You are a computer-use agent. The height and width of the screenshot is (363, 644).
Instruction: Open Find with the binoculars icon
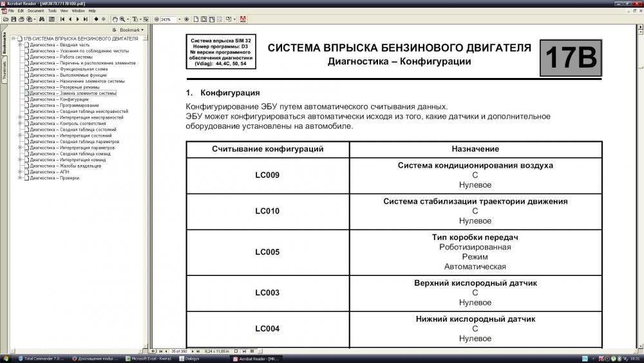coord(42,19)
